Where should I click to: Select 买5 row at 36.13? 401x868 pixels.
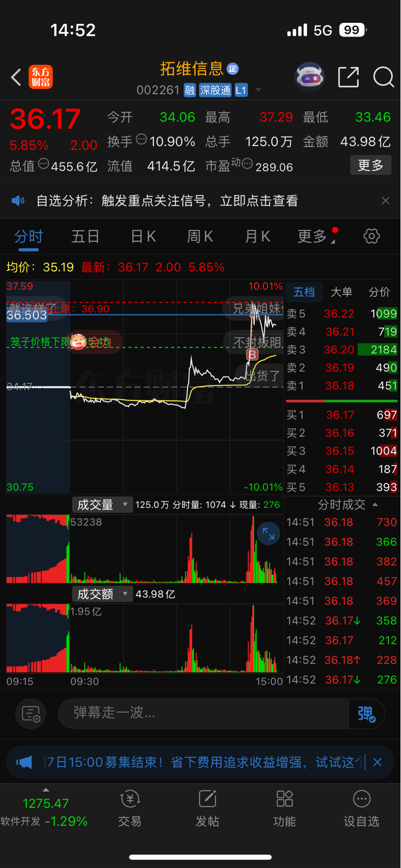342,487
